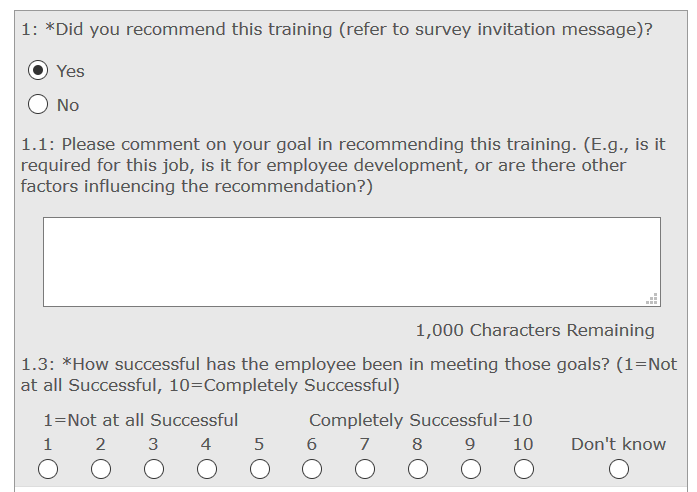
Task: Select rating 6 radio button
Action: 312,469
